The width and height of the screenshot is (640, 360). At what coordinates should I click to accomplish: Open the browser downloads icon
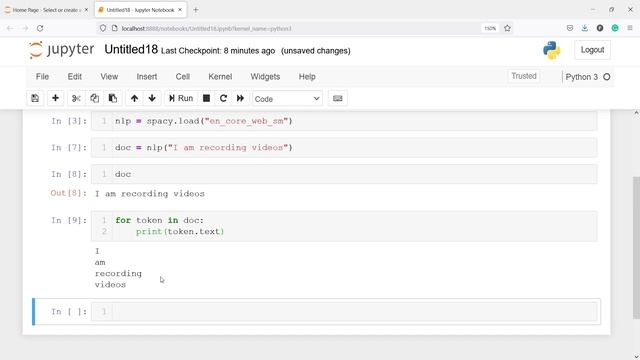tap(584, 28)
